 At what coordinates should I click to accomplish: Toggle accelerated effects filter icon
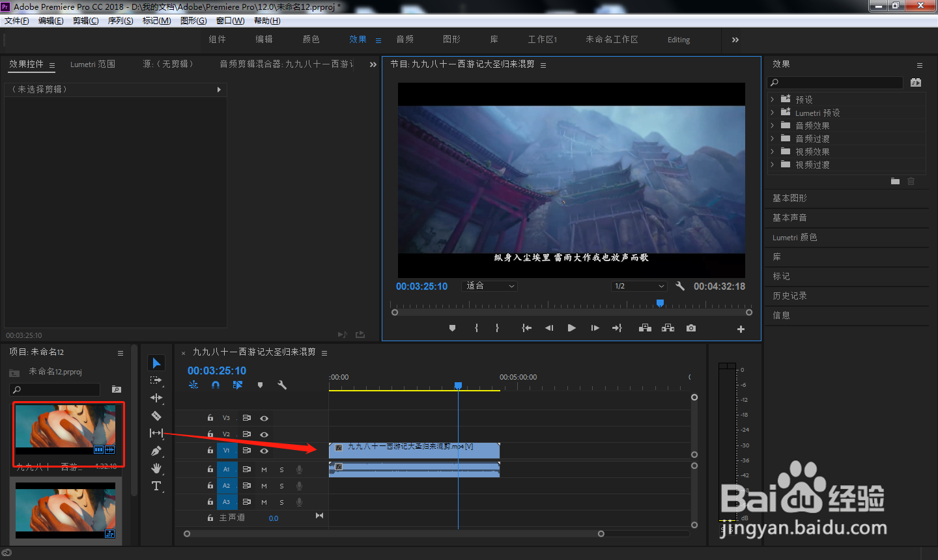coord(916,83)
